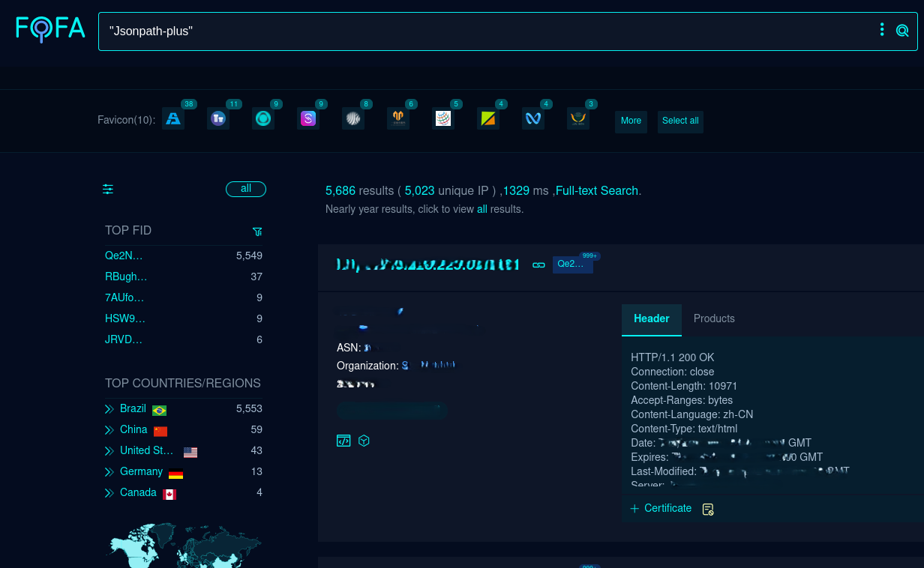Image resolution: width=924 pixels, height=568 pixels.
Task: Click the 'Connection: close' line
Action: 673,372
